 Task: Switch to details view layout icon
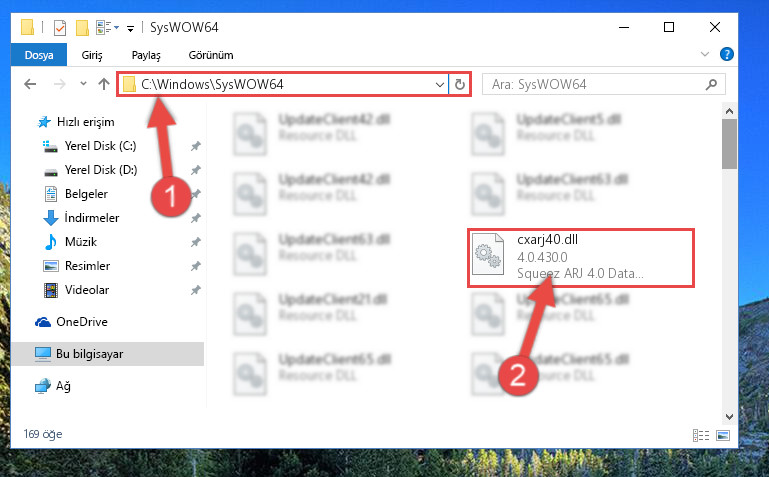click(x=701, y=435)
